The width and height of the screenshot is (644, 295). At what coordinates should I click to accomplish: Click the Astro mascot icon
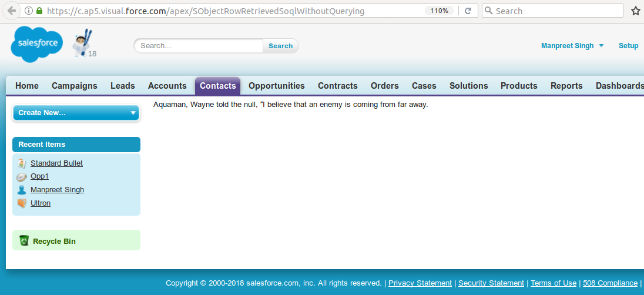(82, 43)
